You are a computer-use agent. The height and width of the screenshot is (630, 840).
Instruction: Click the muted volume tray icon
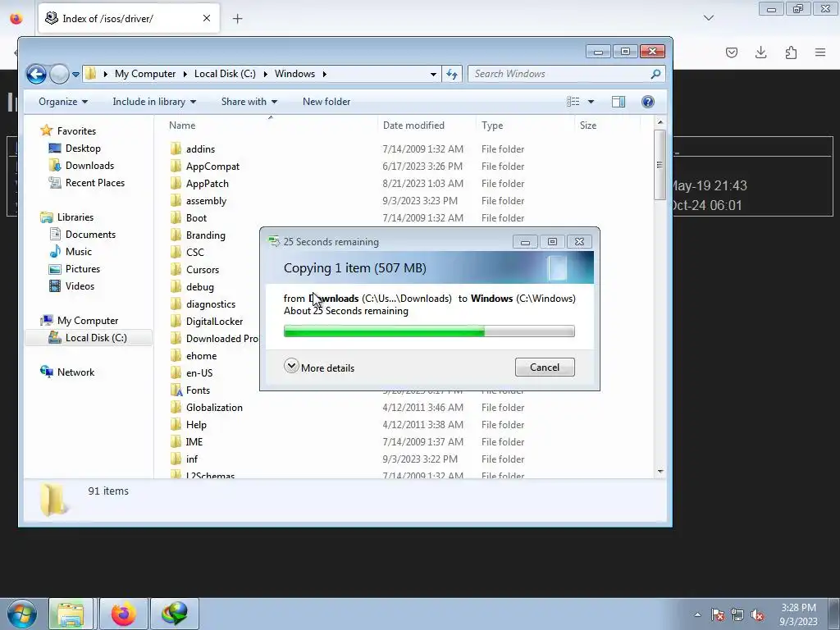pos(757,615)
